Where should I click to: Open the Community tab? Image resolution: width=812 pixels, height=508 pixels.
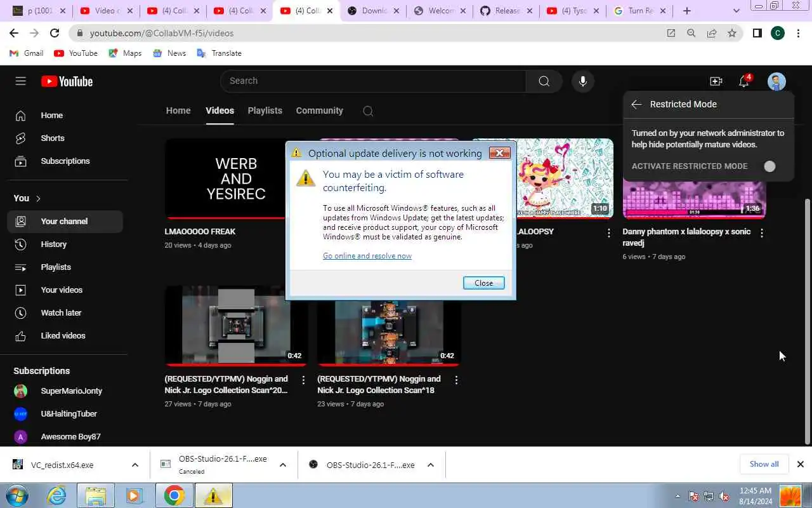click(x=319, y=110)
